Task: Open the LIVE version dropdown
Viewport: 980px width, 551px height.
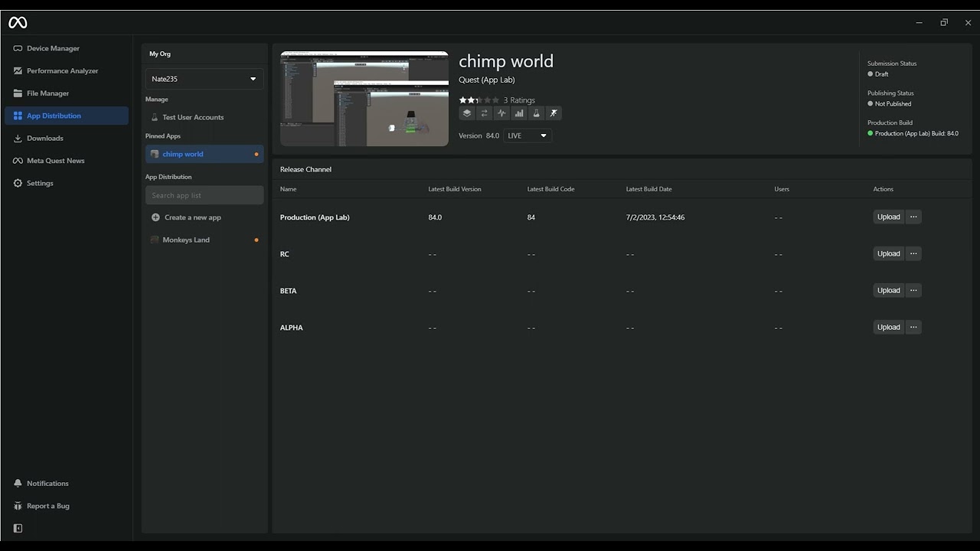Action: (x=528, y=135)
